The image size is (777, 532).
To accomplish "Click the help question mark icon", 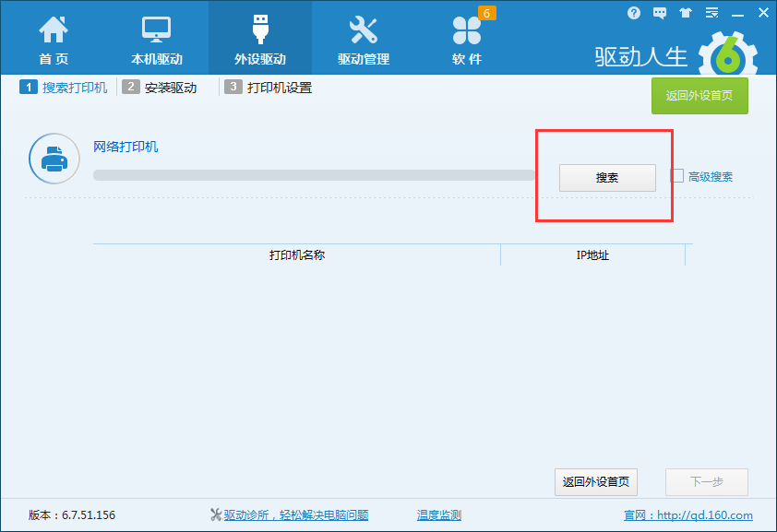I will 634,12.
